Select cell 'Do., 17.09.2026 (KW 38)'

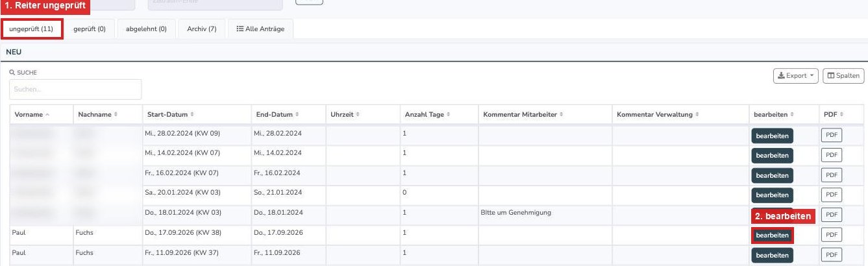point(197,236)
